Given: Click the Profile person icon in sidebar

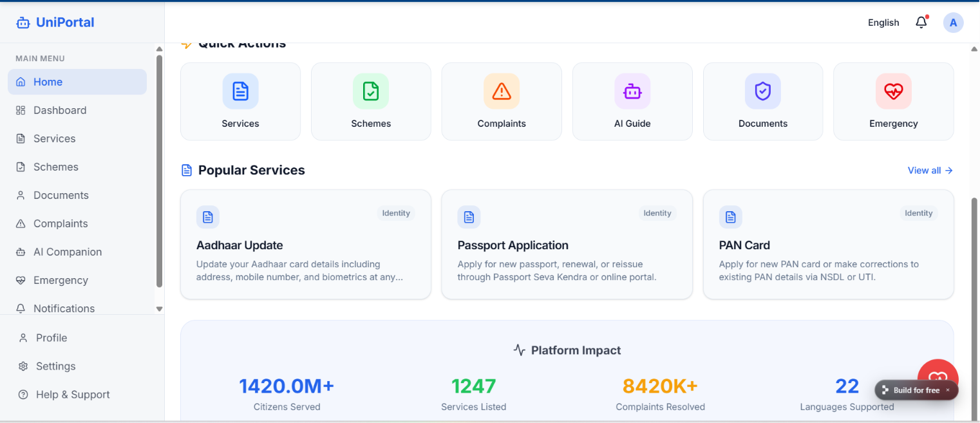Looking at the screenshot, I should click(23, 338).
